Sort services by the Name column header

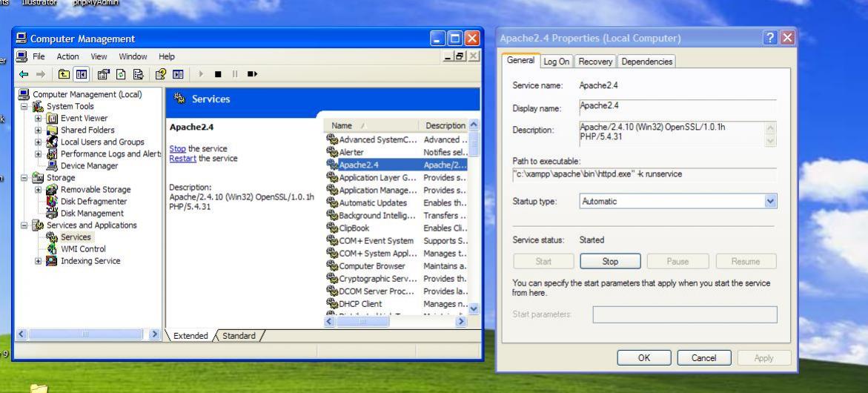coord(371,125)
